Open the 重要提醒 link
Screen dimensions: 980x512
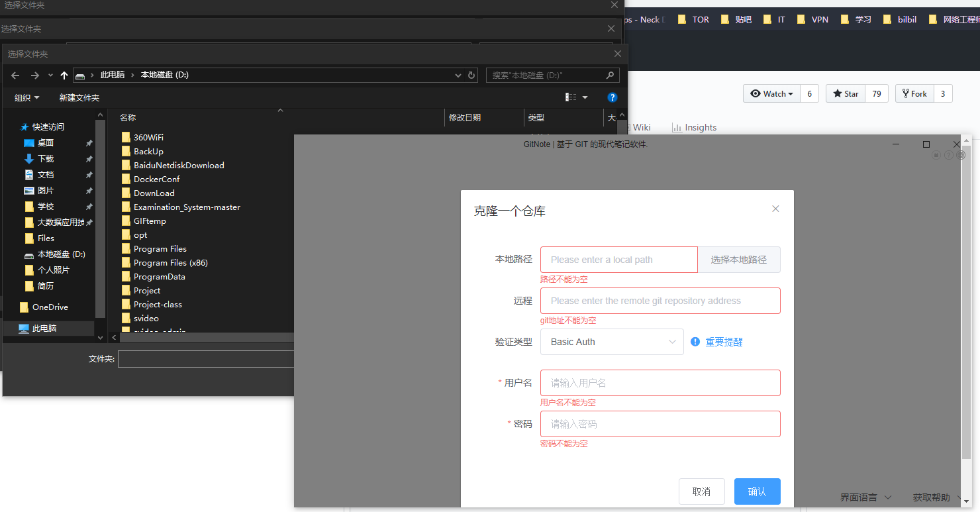coord(724,342)
